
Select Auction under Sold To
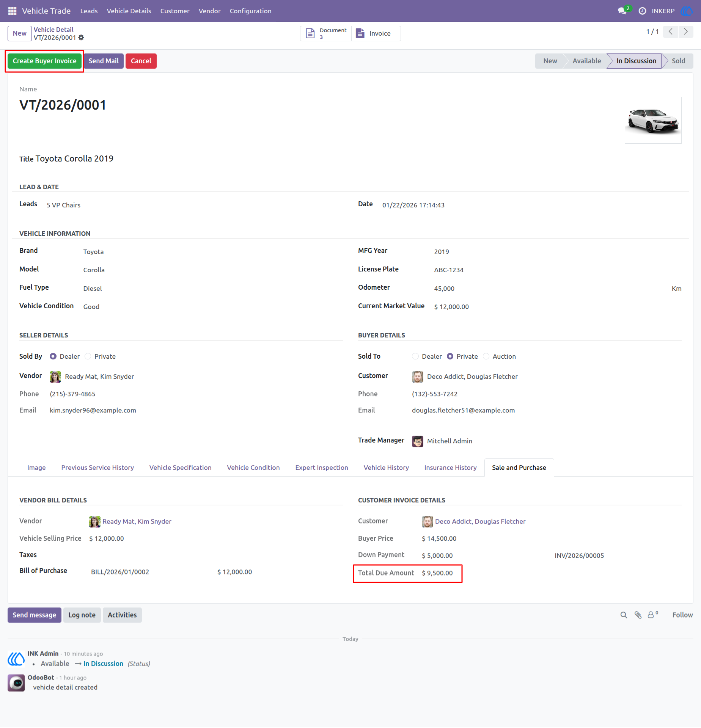tap(486, 356)
